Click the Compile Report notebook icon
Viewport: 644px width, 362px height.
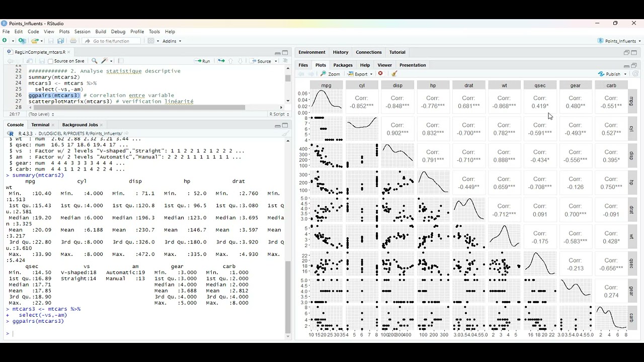pos(121,61)
